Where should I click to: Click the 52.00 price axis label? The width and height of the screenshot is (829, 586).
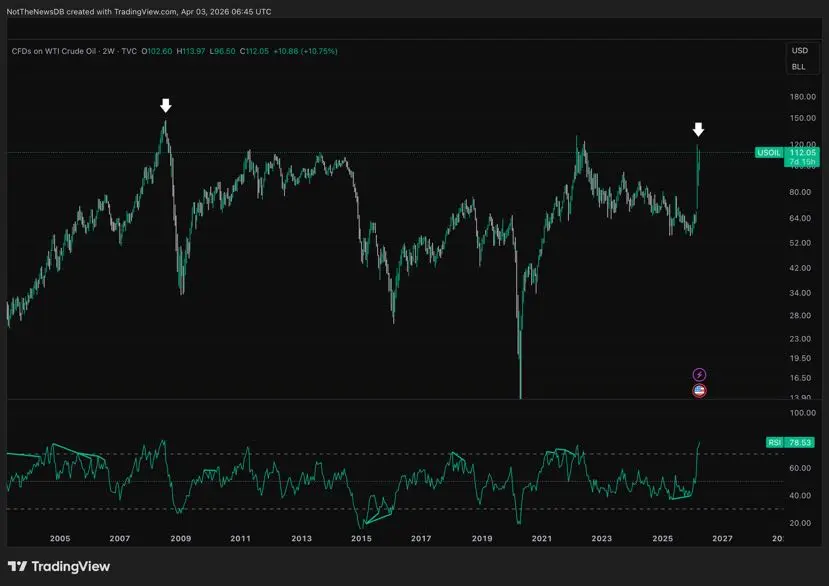(x=800, y=243)
